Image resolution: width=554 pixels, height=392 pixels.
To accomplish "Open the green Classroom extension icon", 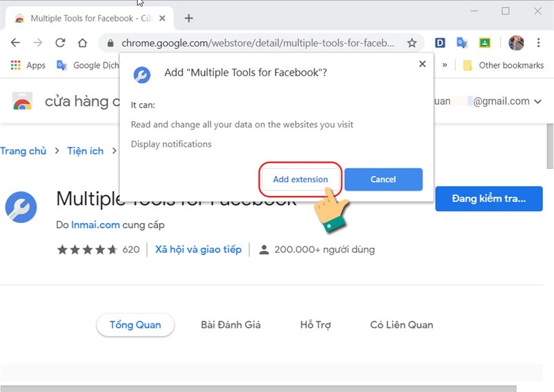I will (485, 43).
